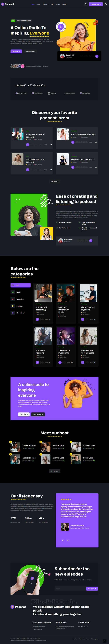The width and height of the screenshot is (109, 644).
Task: Open the Spotify platform logo
Action: [52, 93]
